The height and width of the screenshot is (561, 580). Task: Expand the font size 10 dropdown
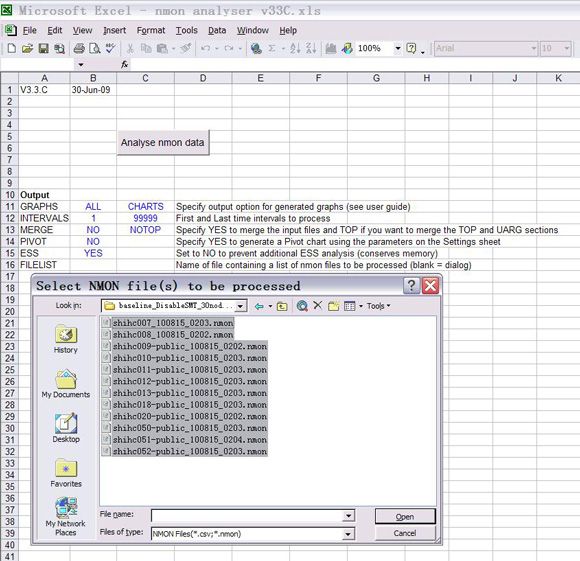pos(567,48)
